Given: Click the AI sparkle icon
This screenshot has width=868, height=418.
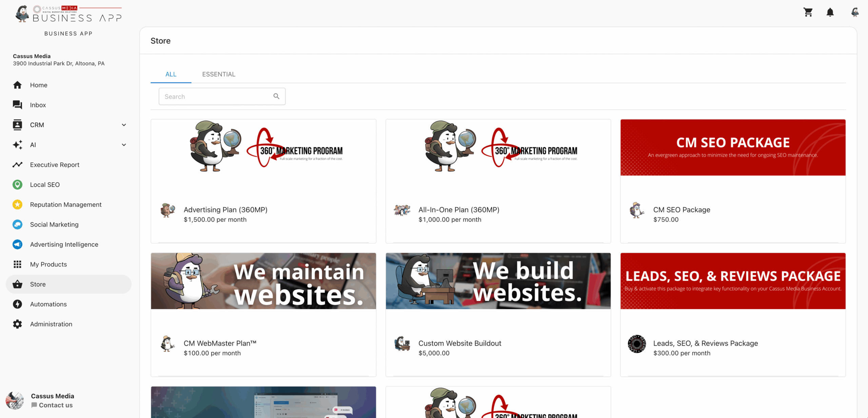Looking at the screenshot, I should click(17, 145).
